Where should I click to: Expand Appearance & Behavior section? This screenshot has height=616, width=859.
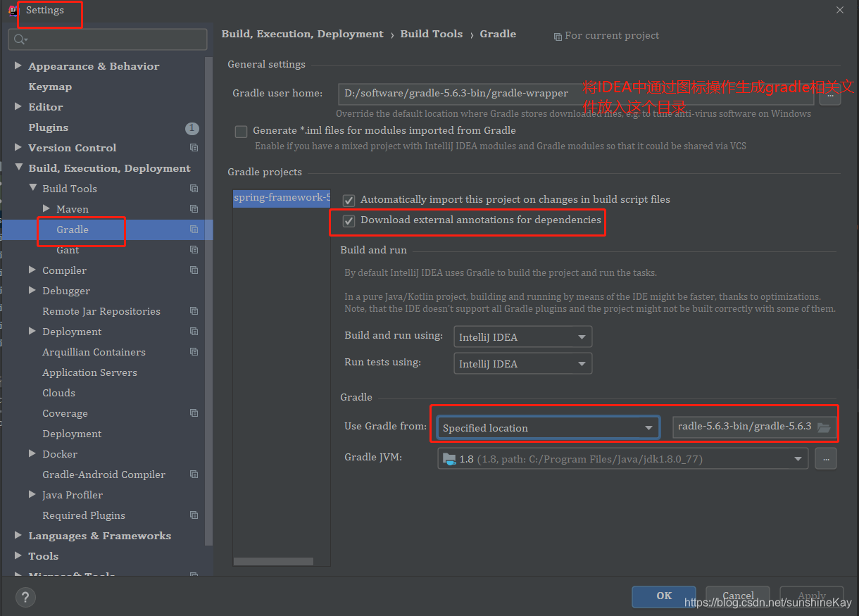coord(18,66)
